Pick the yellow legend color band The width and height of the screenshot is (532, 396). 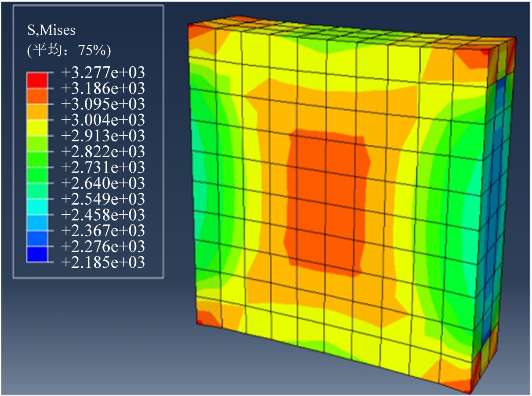point(36,127)
